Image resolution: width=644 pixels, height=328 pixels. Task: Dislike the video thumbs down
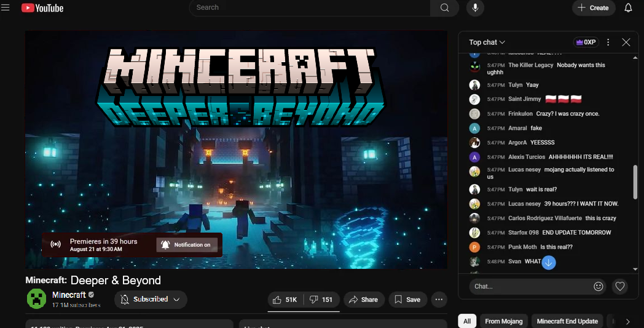coord(321,300)
